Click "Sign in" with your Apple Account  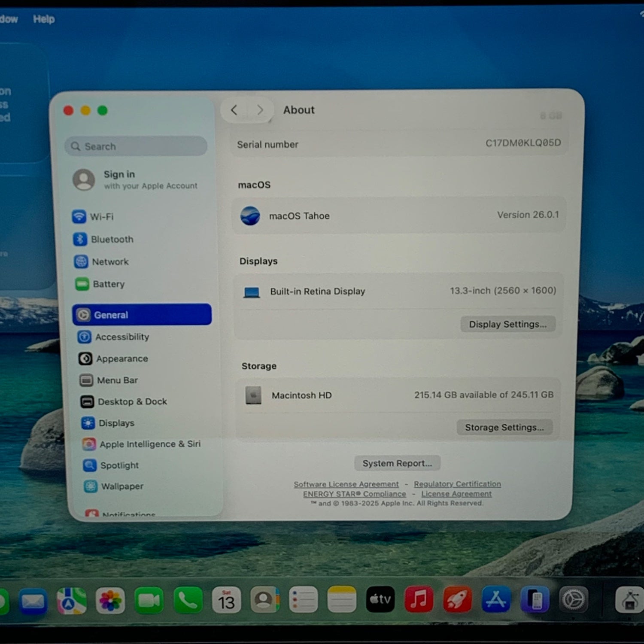(x=119, y=174)
